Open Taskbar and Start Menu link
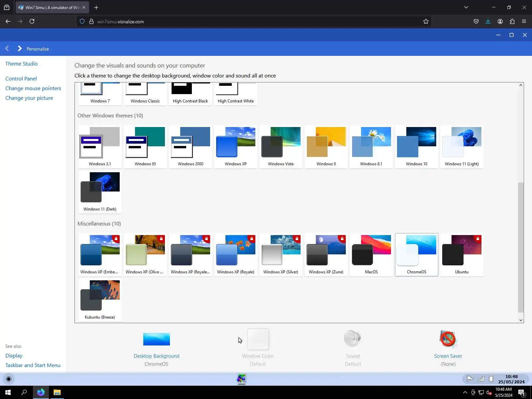This screenshot has width=532, height=399. [33, 365]
